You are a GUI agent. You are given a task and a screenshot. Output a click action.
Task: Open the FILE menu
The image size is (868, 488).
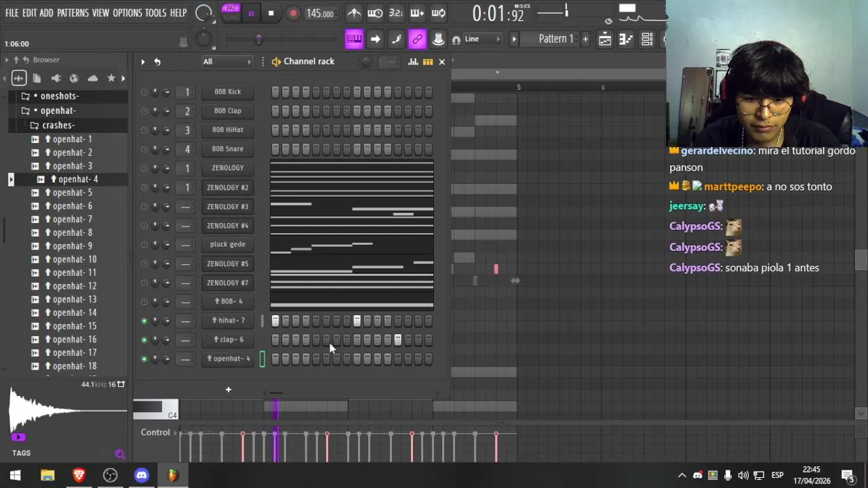(x=12, y=13)
